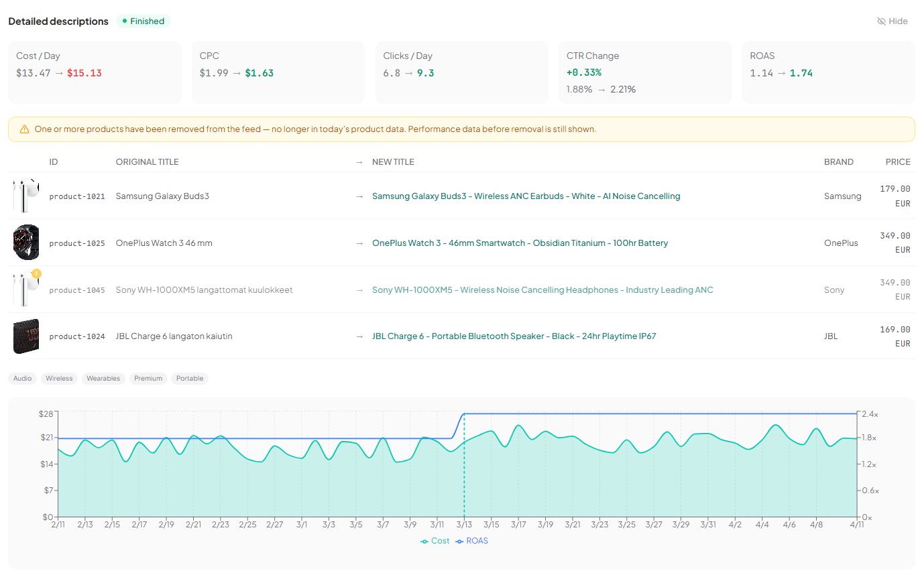Screen dimensions: 924x579
Task: Toggle the ROAS series in the chart legend
Action: [x=471, y=541]
